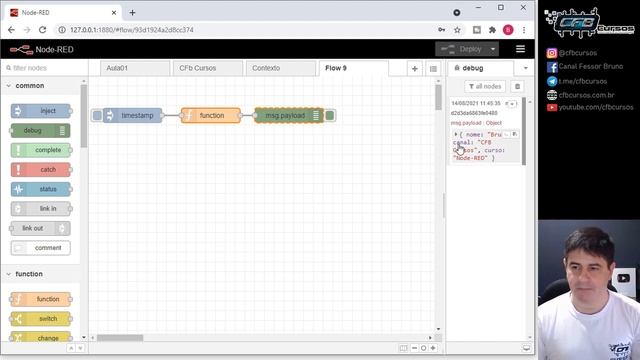
Task: Open the browser profile avatar
Action: 508,30
